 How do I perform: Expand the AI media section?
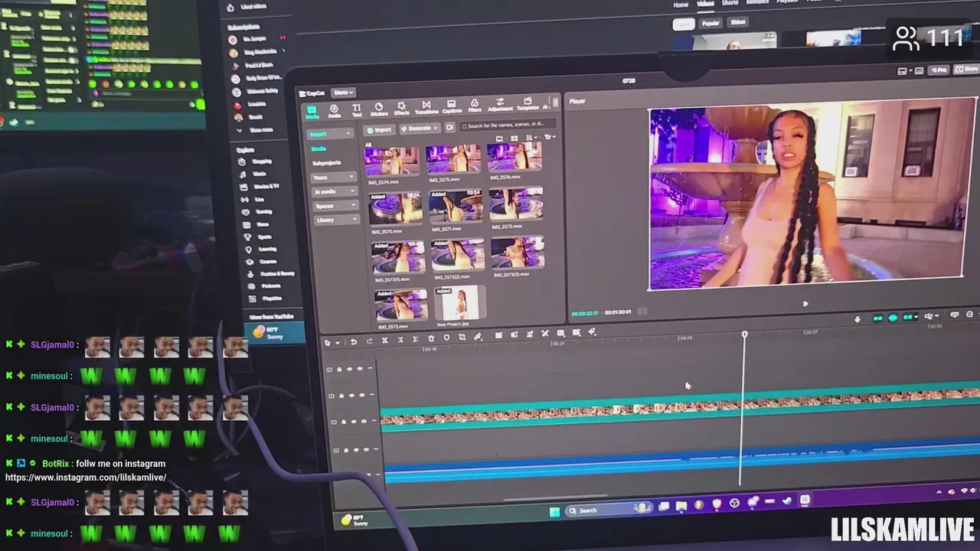335,191
